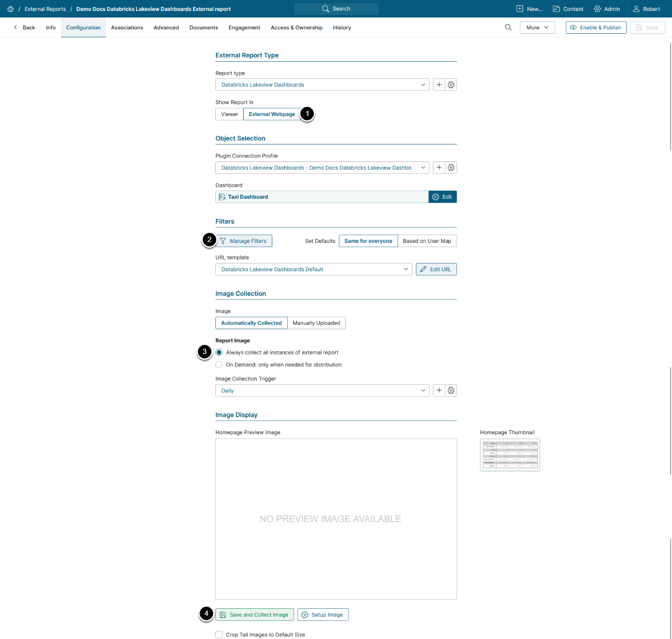
Task: Switch to the Engagement tab
Action: point(244,28)
